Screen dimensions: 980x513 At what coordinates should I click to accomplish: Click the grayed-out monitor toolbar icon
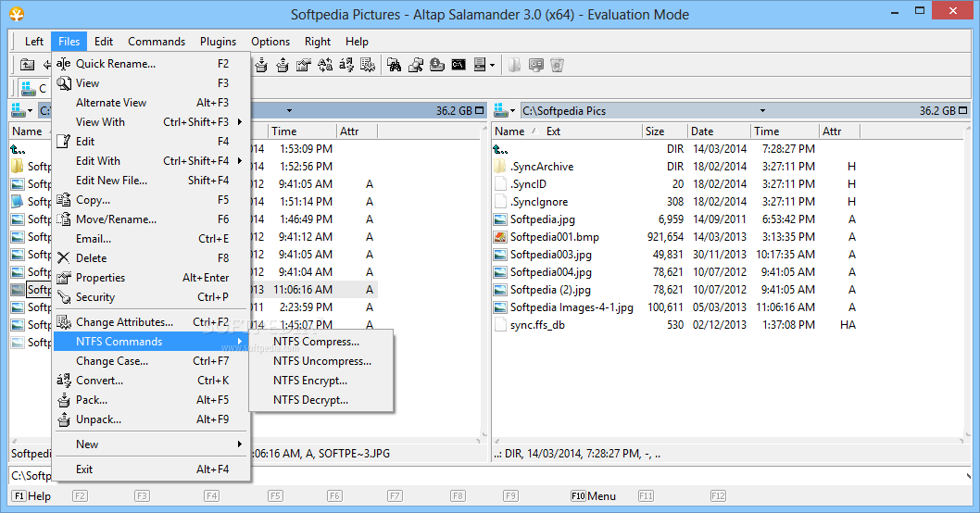(x=535, y=65)
